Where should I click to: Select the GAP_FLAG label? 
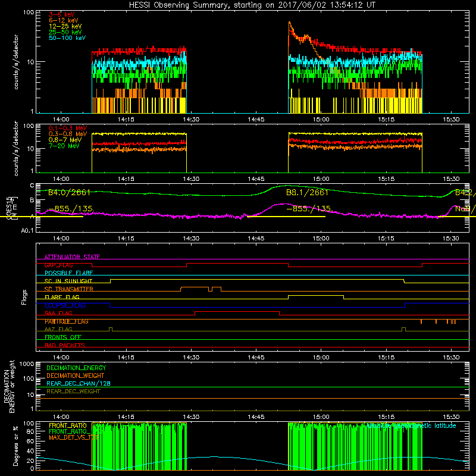click(x=59, y=265)
